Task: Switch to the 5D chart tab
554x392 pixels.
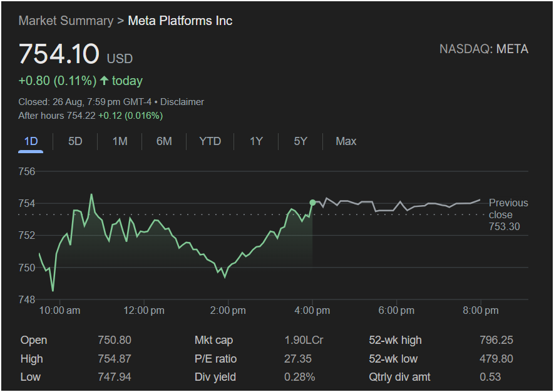Action: [75, 141]
